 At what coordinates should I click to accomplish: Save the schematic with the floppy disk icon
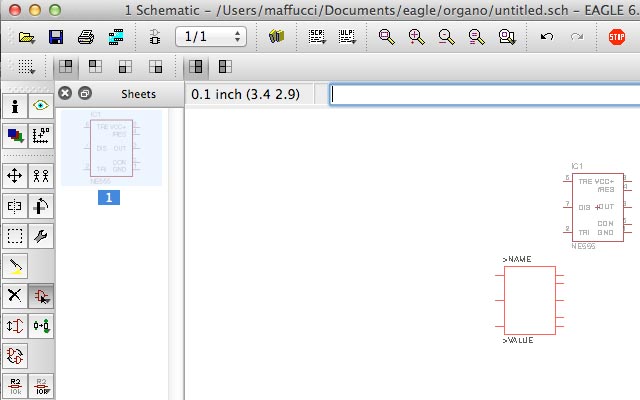[x=56, y=37]
